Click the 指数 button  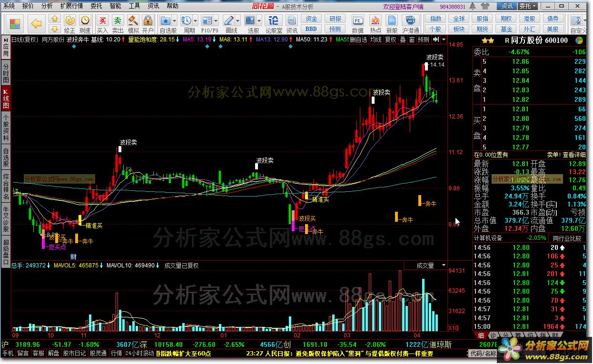tap(435, 19)
